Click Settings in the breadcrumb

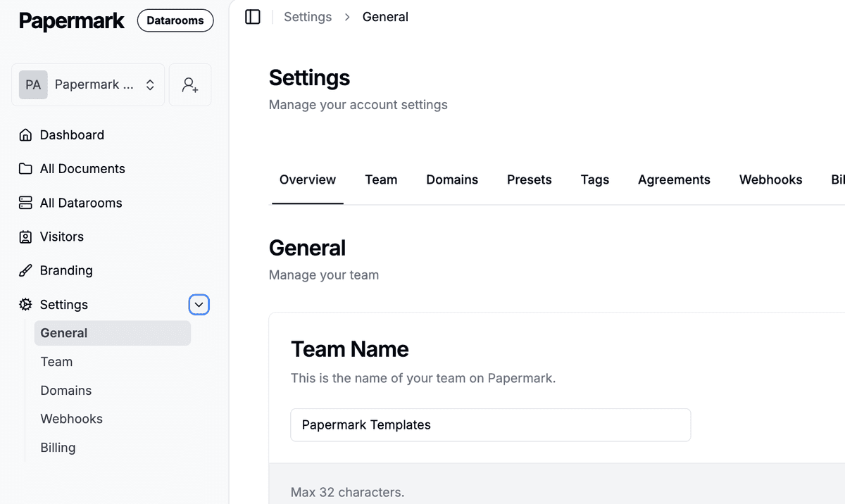pyautogui.click(x=308, y=17)
